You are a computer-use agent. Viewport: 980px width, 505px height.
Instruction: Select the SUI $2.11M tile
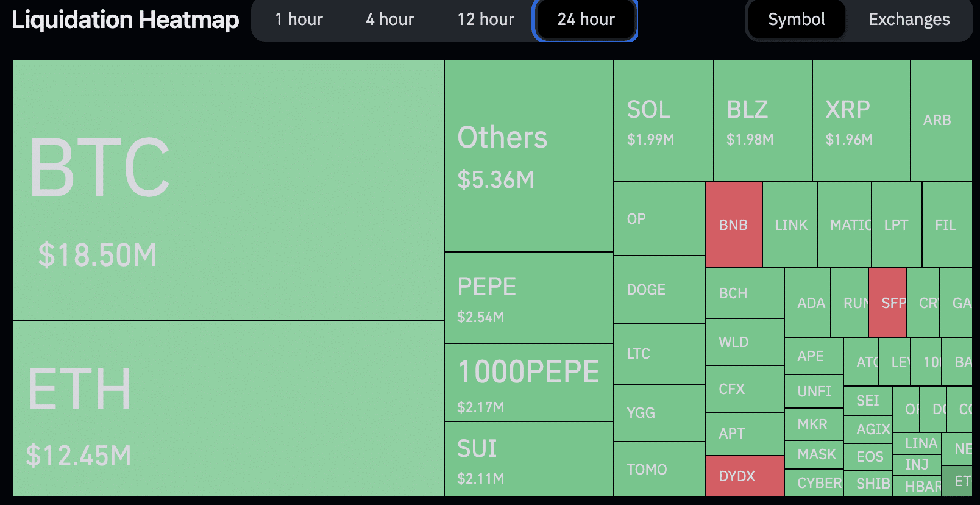pos(528,459)
